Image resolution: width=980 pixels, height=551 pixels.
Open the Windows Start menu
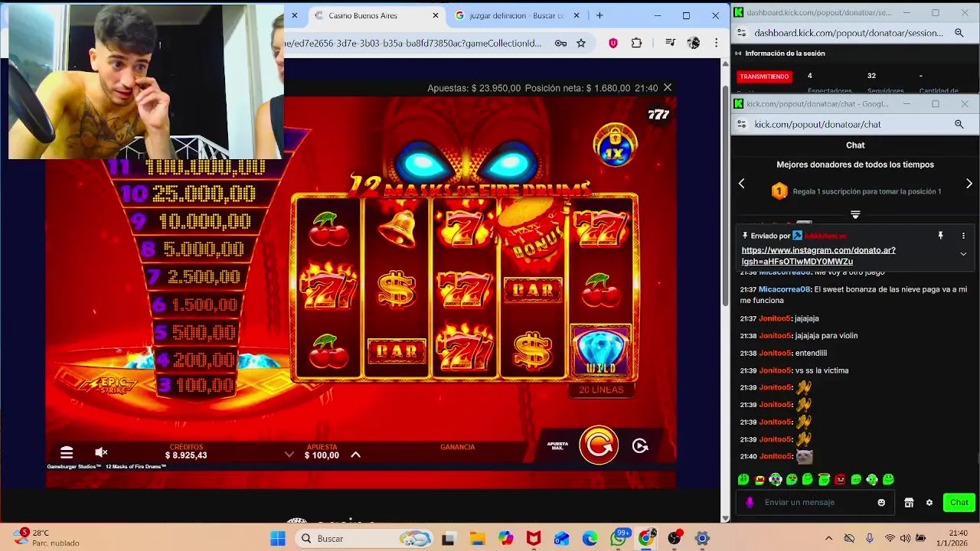tap(277, 539)
